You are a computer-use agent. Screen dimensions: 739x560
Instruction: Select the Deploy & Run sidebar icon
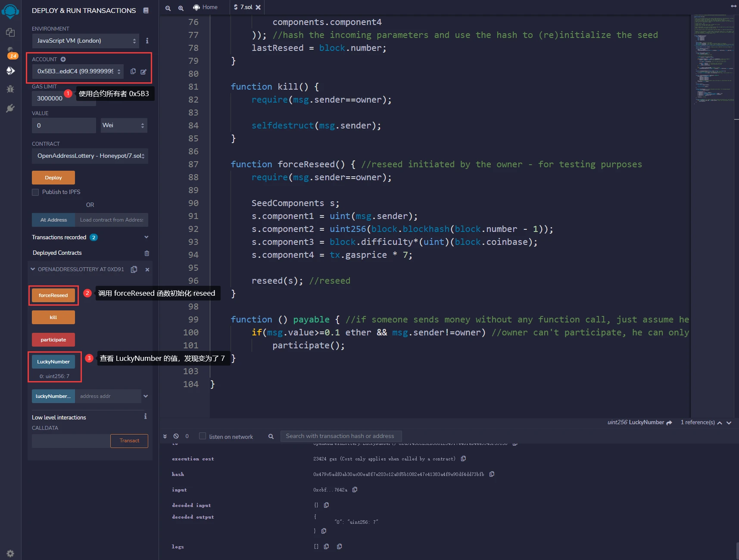click(10, 71)
